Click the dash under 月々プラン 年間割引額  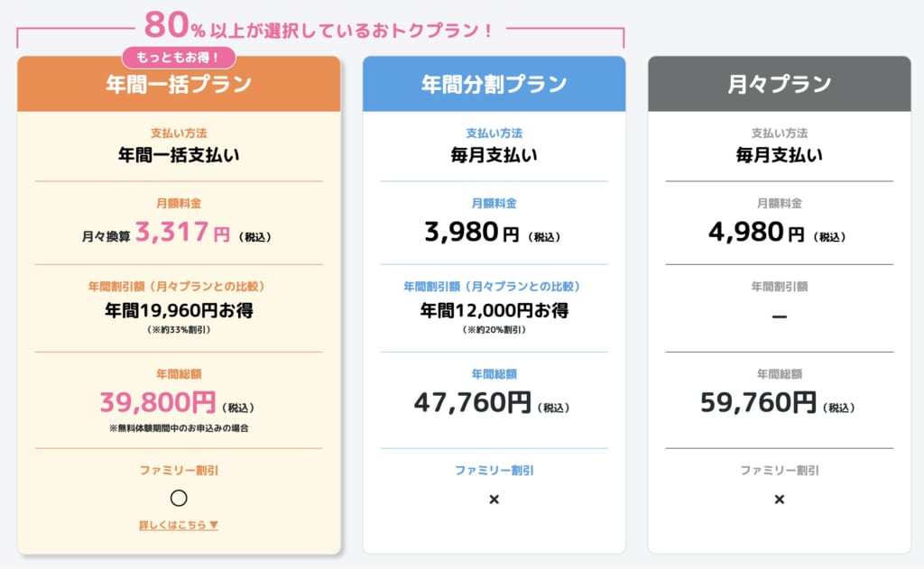(x=780, y=317)
